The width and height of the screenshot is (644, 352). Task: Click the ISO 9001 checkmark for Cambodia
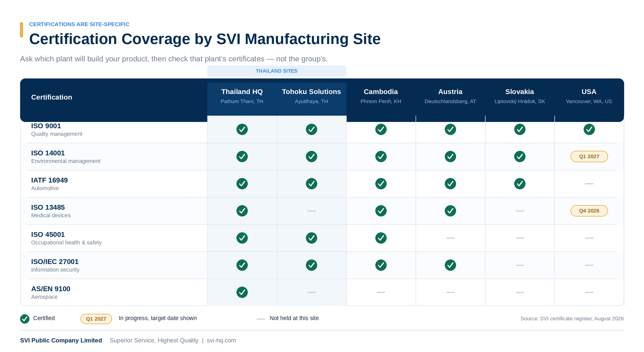[381, 129]
